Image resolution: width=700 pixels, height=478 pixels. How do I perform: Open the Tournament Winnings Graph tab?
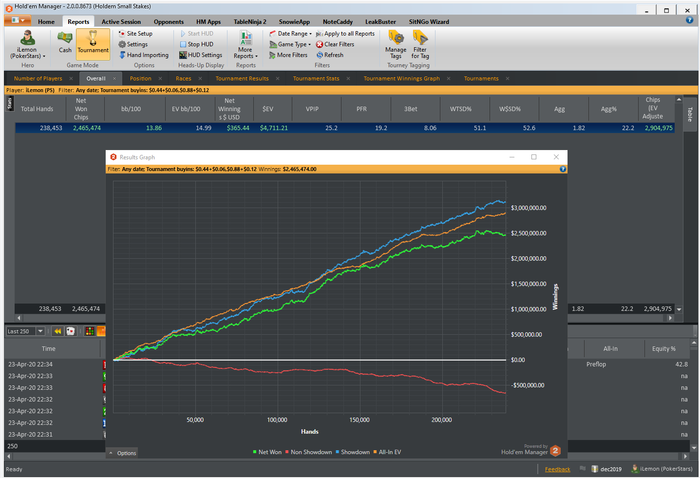click(401, 78)
